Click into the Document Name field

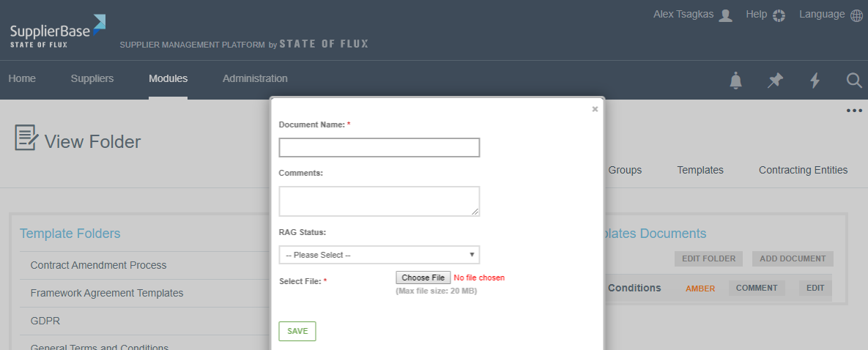[379, 148]
